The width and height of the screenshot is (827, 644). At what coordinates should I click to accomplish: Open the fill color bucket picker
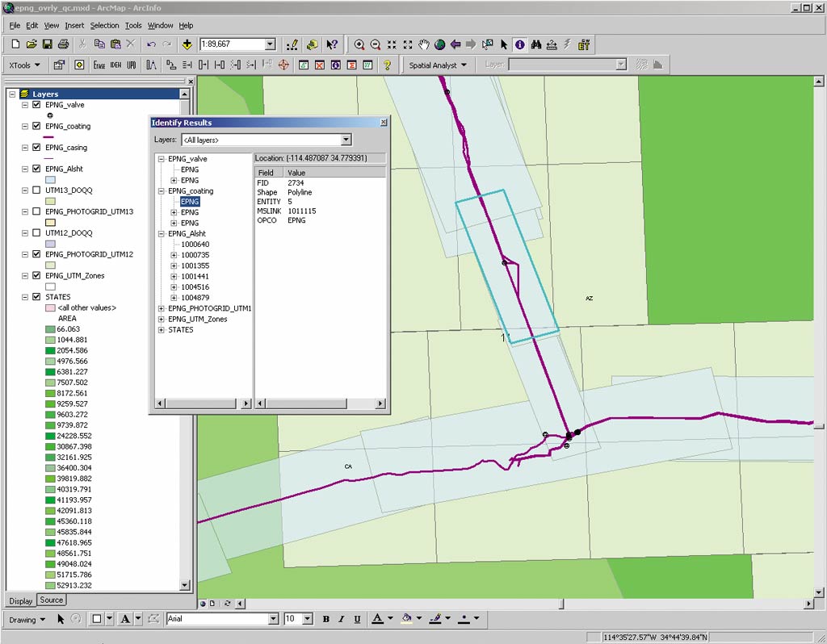[x=407, y=619]
